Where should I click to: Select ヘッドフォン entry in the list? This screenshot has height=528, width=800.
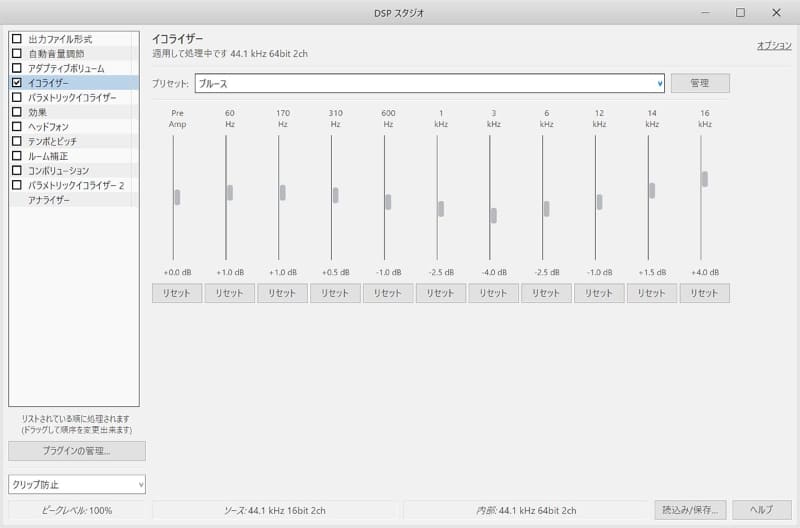click(74, 127)
